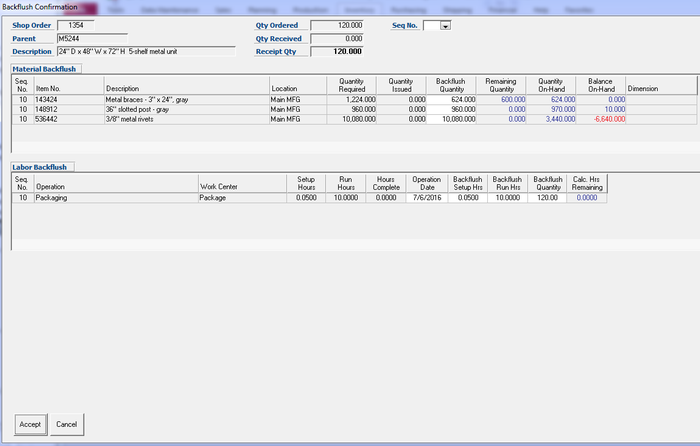The width and height of the screenshot is (700, 446).
Task: Edit Backflush Quantity 10,080.000 for metal rivets
Action: tap(451, 119)
